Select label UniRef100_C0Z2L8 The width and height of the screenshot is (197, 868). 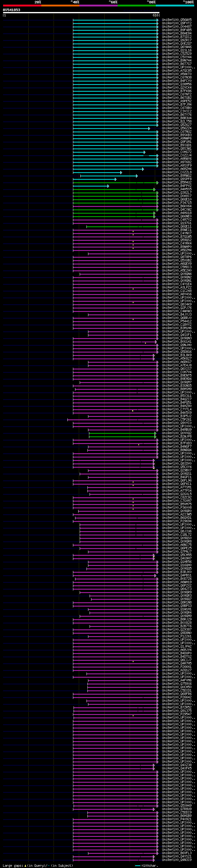pyautogui.click(x=177, y=172)
